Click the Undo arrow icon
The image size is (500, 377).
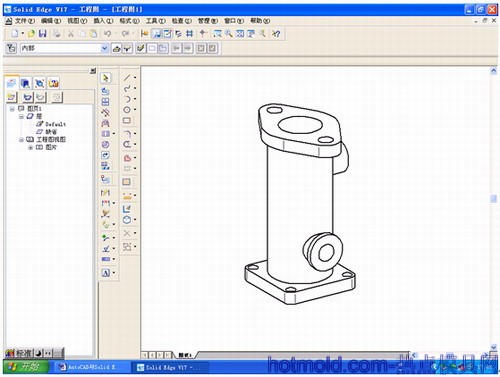pyautogui.click(x=107, y=33)
